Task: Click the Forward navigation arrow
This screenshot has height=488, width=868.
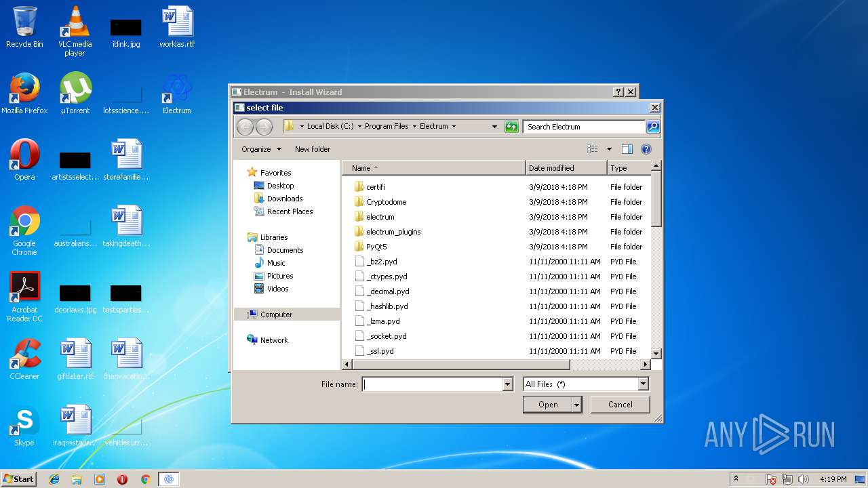Action: point(264,127)
